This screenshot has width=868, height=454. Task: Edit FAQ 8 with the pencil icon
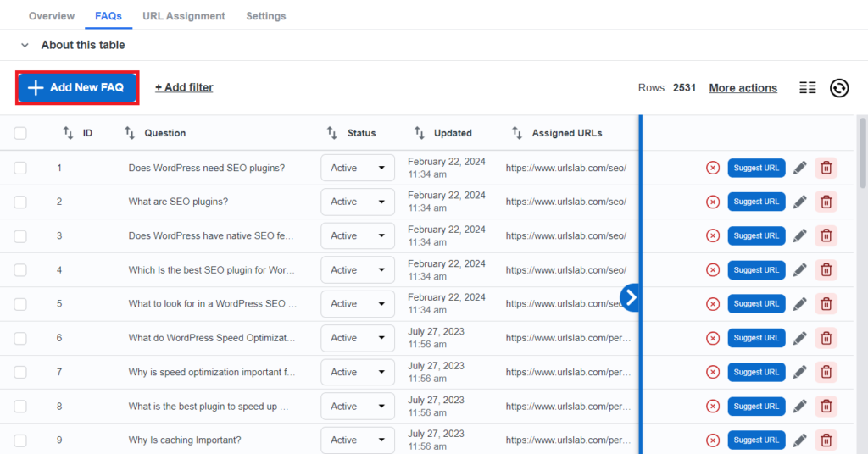click(x=799, y=407)
